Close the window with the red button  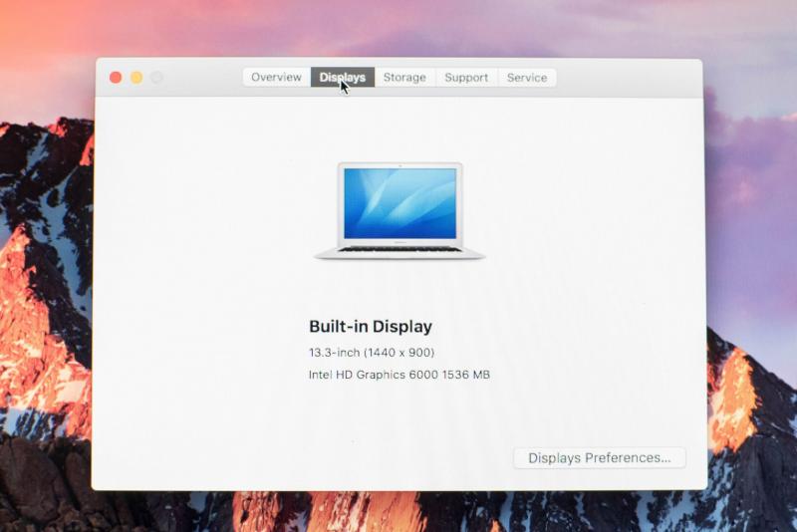(x=116, y=78)
